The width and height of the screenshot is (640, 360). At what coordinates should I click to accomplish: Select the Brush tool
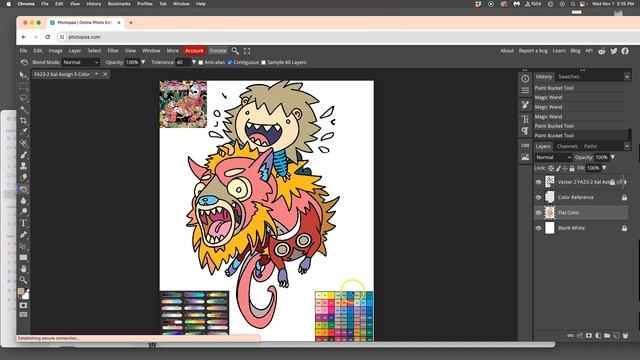point(23,155)
